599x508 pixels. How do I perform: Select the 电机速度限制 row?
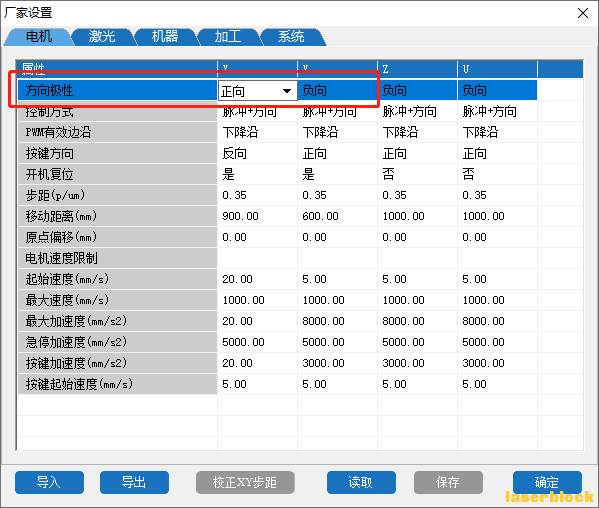[x=117, y=259]
